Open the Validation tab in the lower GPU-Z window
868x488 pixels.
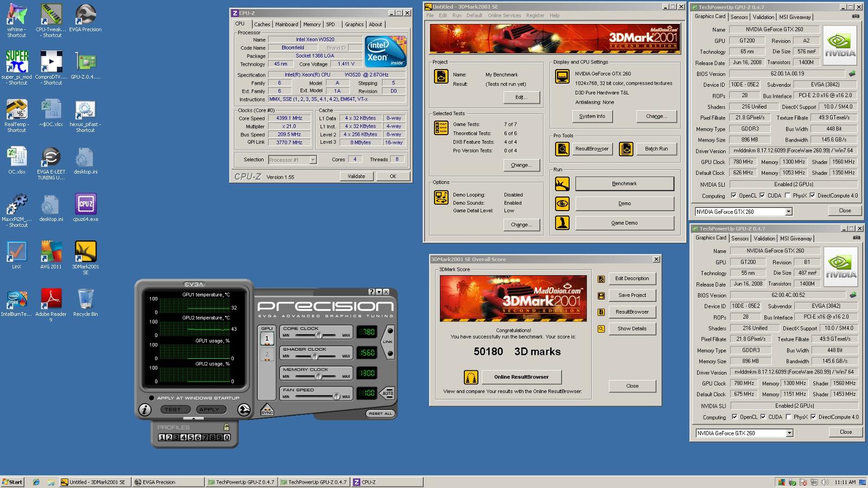point(764,238)
